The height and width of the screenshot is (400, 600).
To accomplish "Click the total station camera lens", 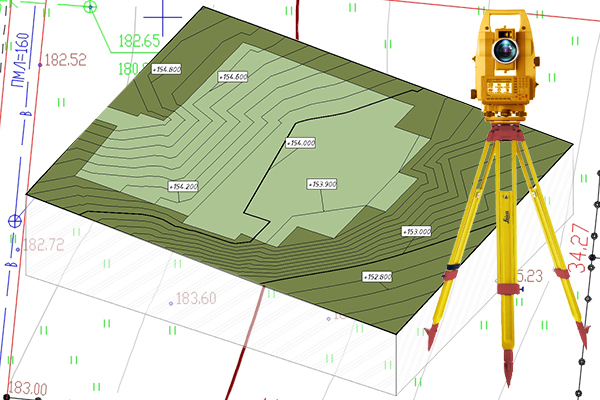I will coord(506,49).
